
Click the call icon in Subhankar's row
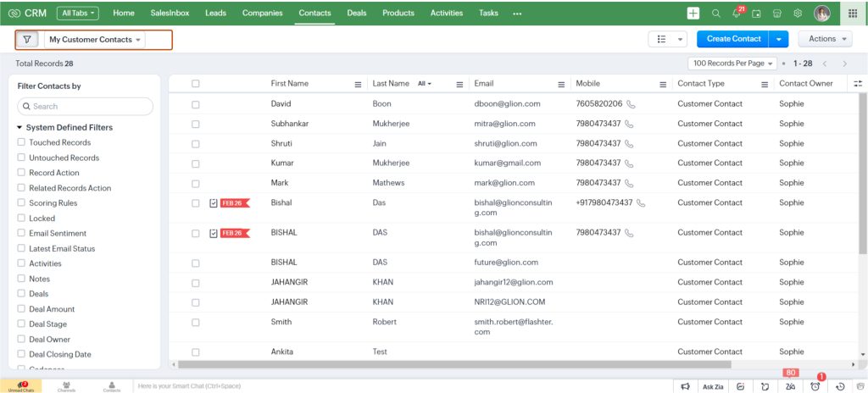click(629, 124)
